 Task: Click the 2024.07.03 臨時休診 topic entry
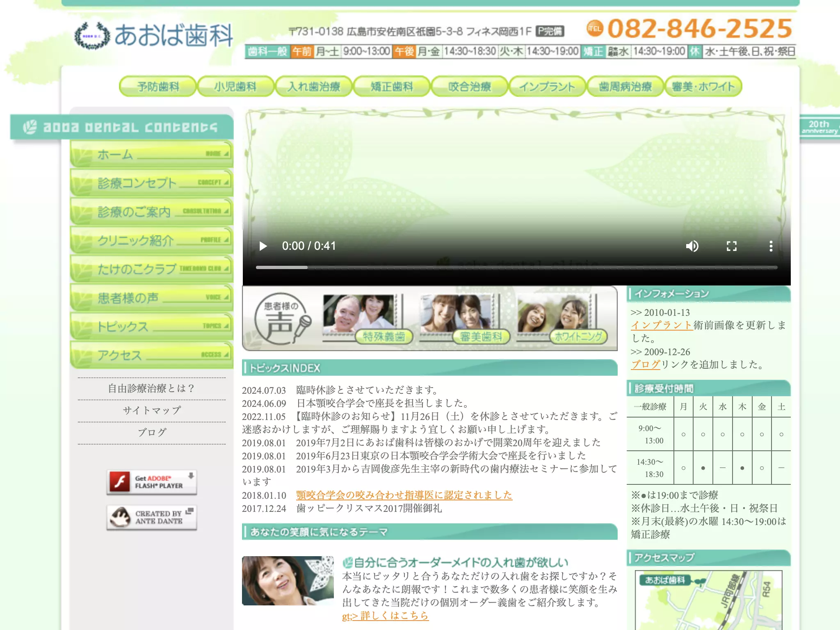tap(341, 390)
